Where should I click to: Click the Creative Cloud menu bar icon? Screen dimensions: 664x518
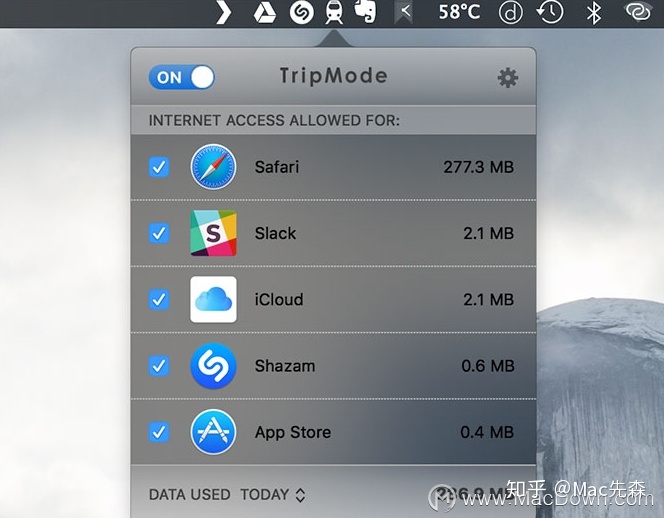(x=637, y=11)
